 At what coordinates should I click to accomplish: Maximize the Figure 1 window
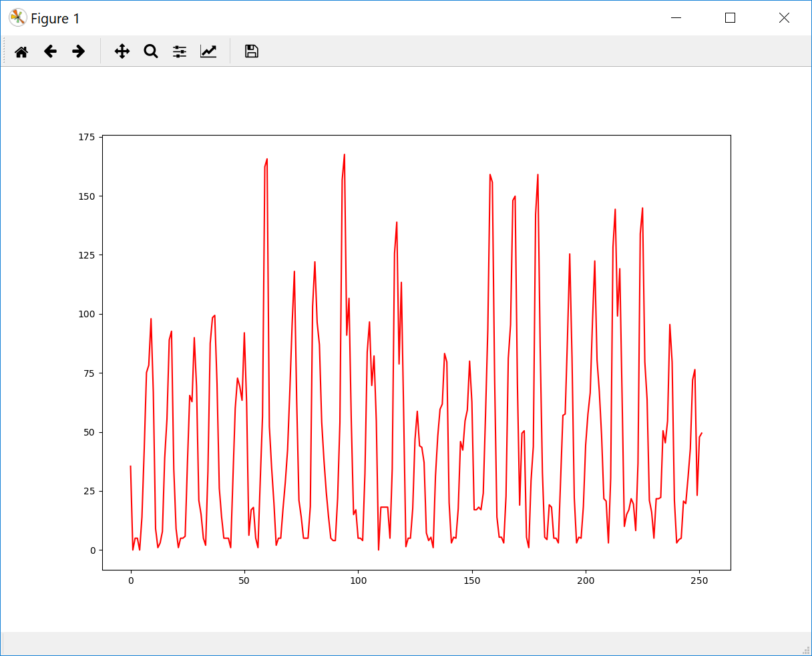pos(730,18)
